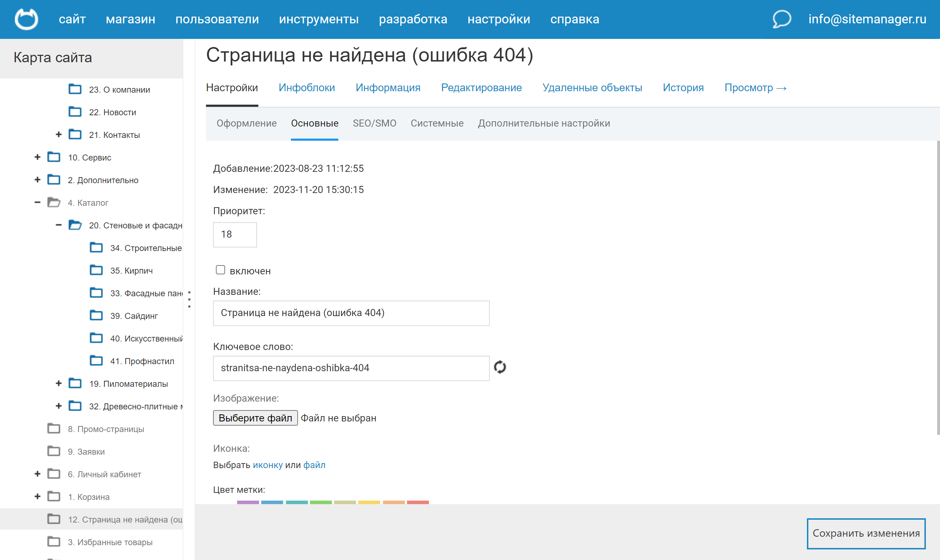Open the chat feedback bubble icon
The image size is (940, 560).
pos(781,19)
